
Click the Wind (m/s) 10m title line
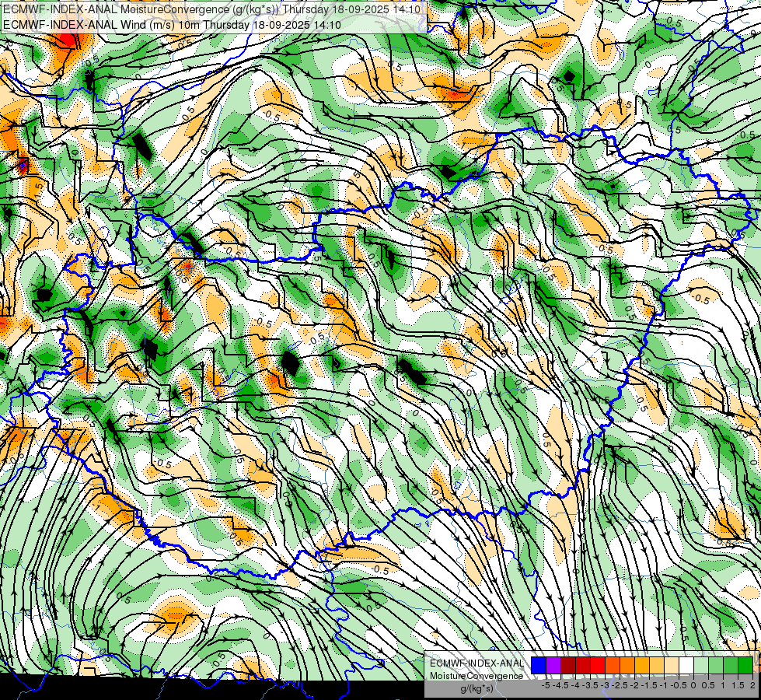(172, 24)
